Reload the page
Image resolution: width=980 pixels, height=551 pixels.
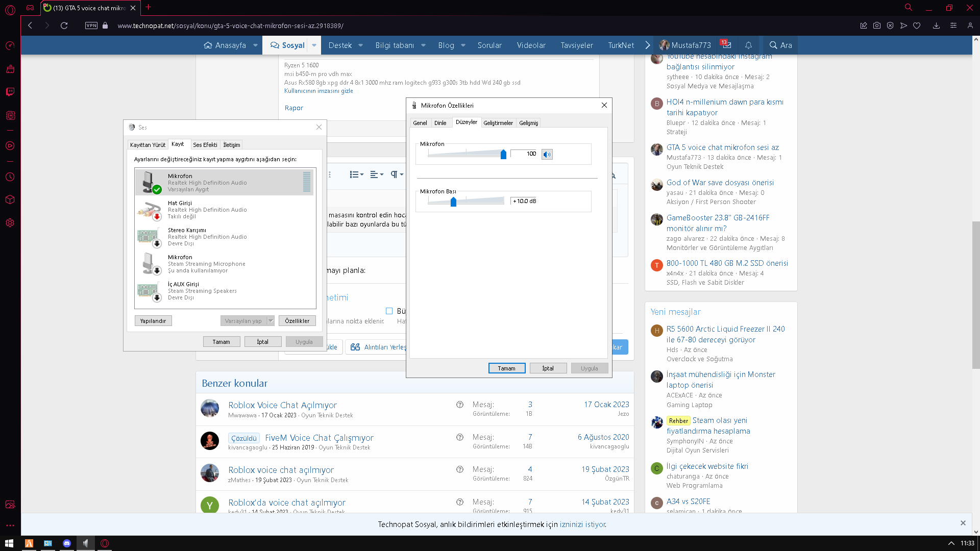pos(64,26)
